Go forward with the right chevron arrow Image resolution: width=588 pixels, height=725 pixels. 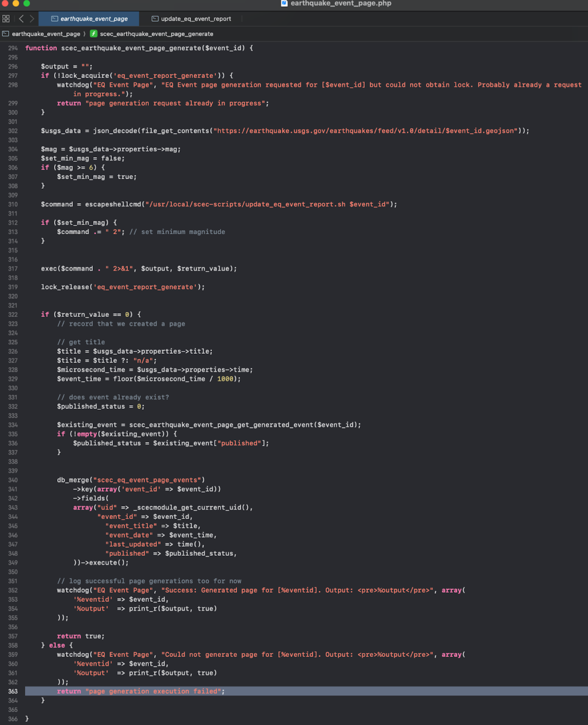(32, 18)
